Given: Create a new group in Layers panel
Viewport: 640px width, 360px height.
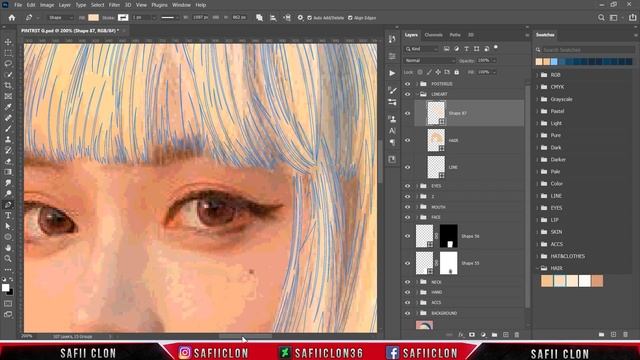Looking at the screenshot, I should [494, 335].
